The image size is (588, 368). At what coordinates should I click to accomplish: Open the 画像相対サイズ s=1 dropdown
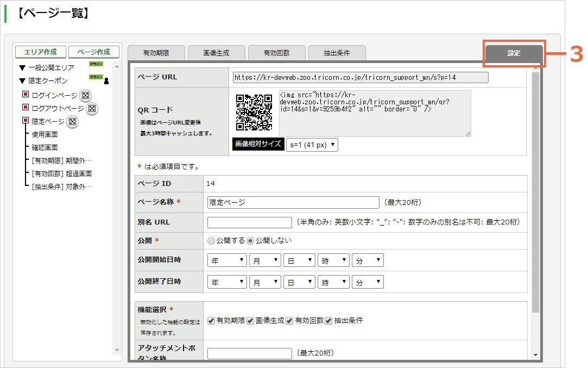pos(312,145)
